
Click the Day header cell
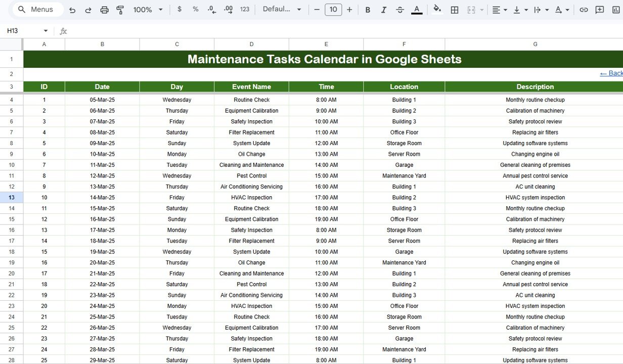177,86
